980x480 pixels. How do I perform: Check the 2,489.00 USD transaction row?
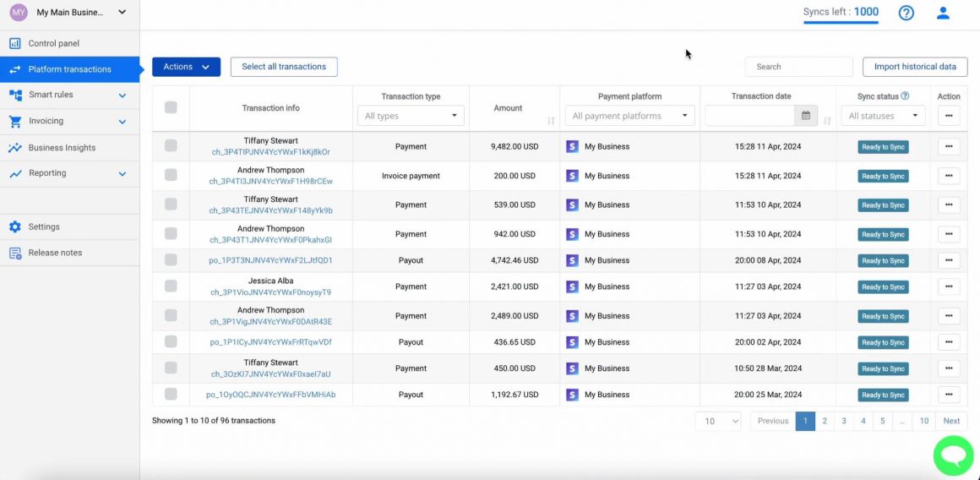tap(171, 315)
